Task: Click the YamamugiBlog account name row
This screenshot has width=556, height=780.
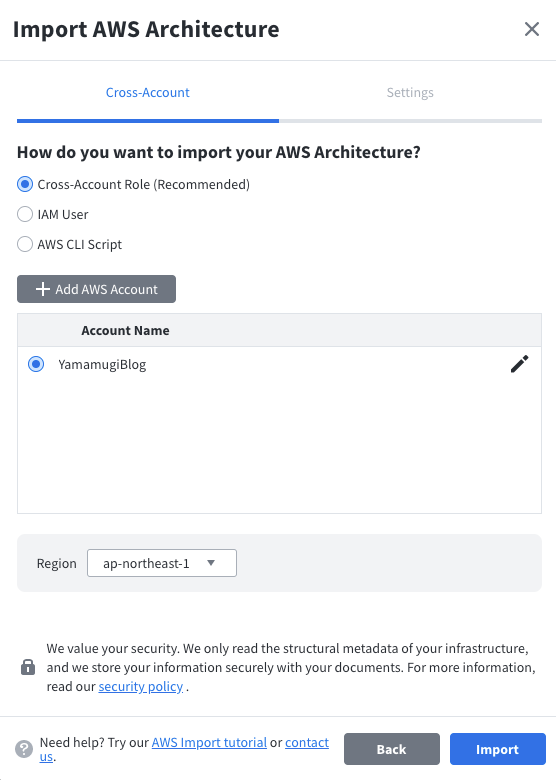Action: coord(279,364)
